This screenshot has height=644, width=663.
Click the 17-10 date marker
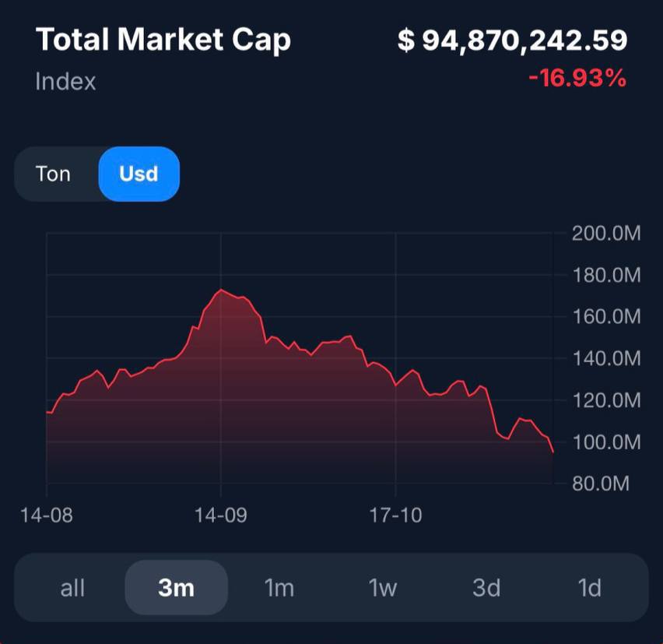(x=396, y=515)
